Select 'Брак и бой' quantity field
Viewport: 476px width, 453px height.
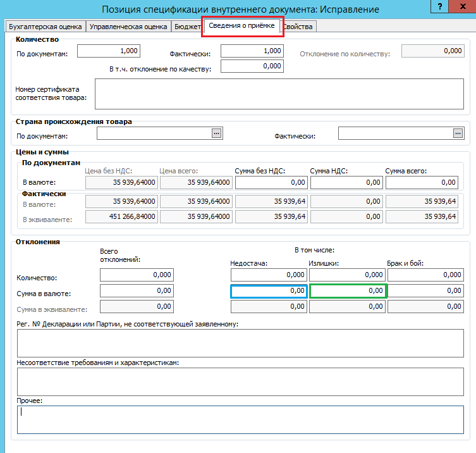425,275
